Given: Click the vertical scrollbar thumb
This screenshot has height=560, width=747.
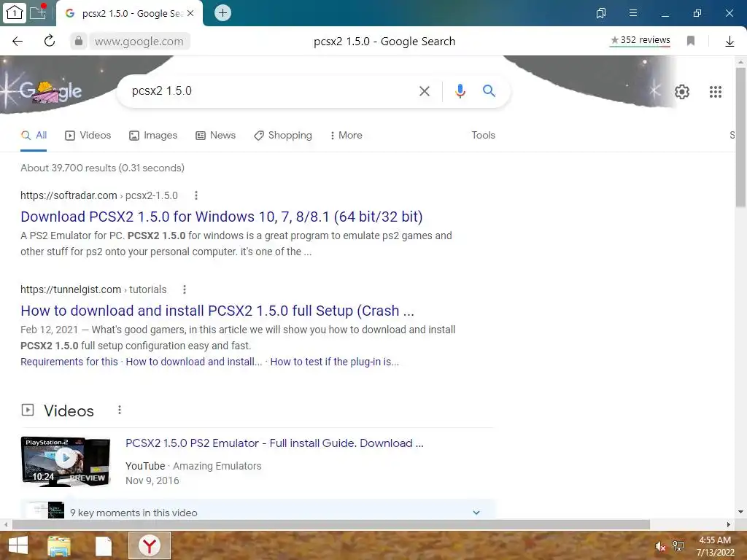Looking at the screenshot, I should (740, 137).
